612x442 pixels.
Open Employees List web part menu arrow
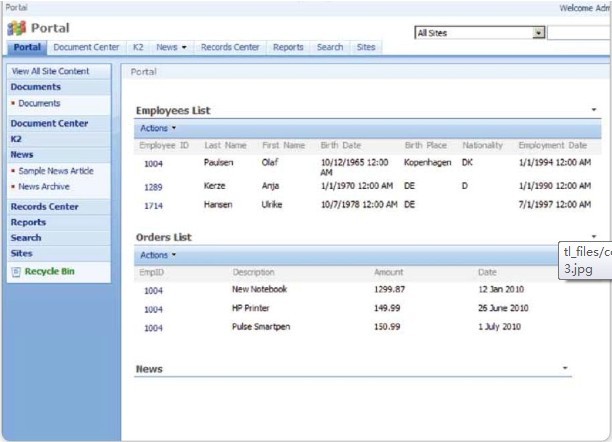[594, 109]
